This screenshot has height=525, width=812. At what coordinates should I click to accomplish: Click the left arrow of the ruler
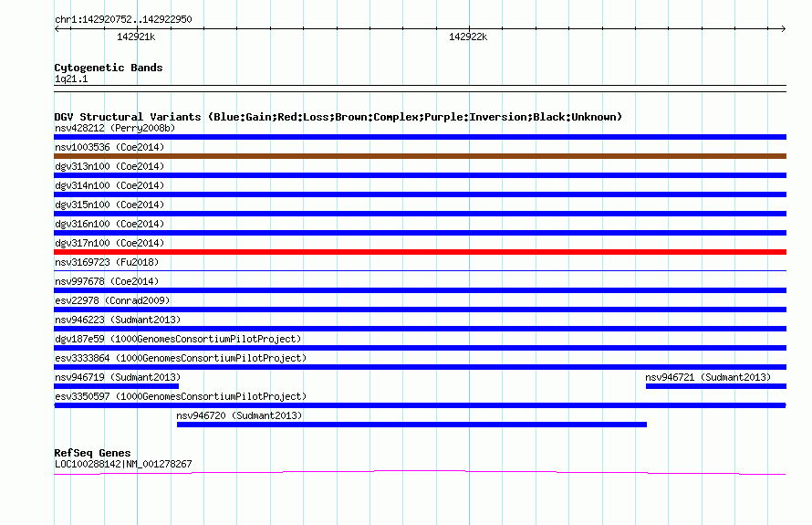pyautogui.click(x=57, y=28)
